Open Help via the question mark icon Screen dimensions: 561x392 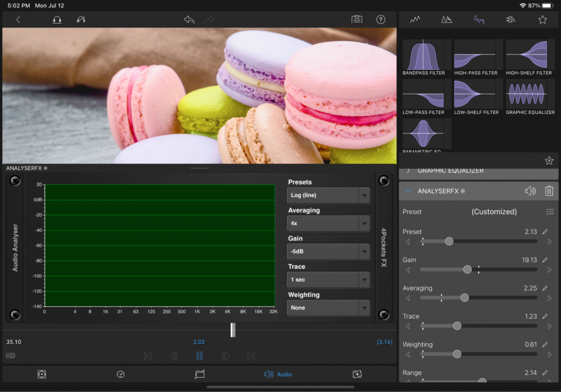tap(380, 19)
